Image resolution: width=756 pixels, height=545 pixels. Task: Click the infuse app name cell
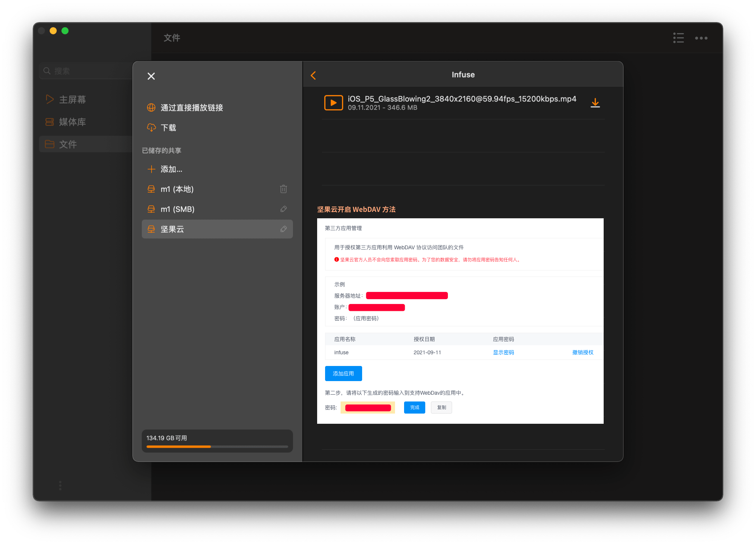[x=341, y=352]
